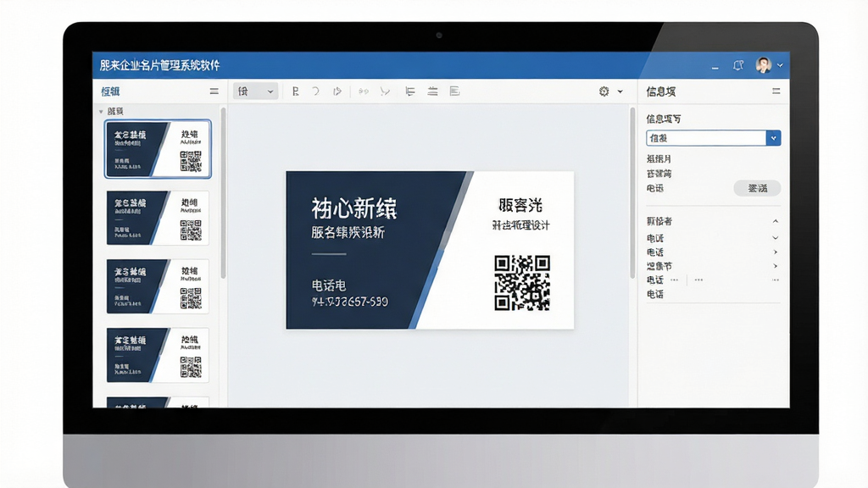Click the user avatar photo
The width and height of the screenshot is (868, 488).
click(764, 64)
